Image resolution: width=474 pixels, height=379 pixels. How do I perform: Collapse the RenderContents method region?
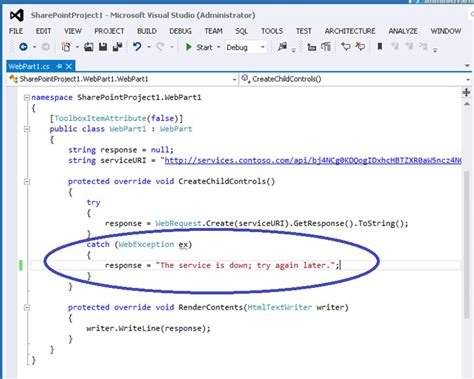(27, 307)
